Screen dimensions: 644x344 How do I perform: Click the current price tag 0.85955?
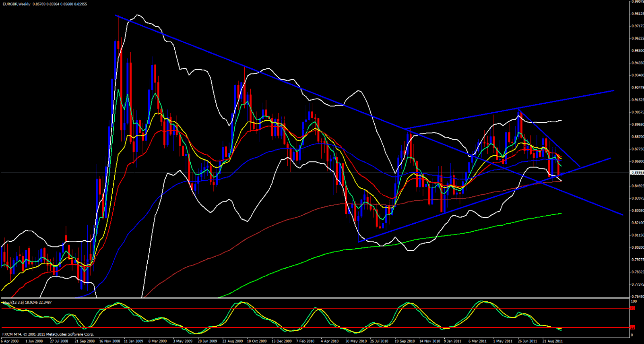[x=637, y=173]
